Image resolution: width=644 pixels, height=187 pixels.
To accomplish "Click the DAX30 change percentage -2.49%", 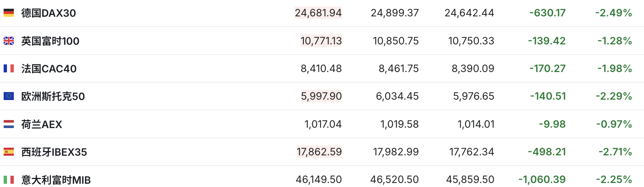I will point(613,13).
